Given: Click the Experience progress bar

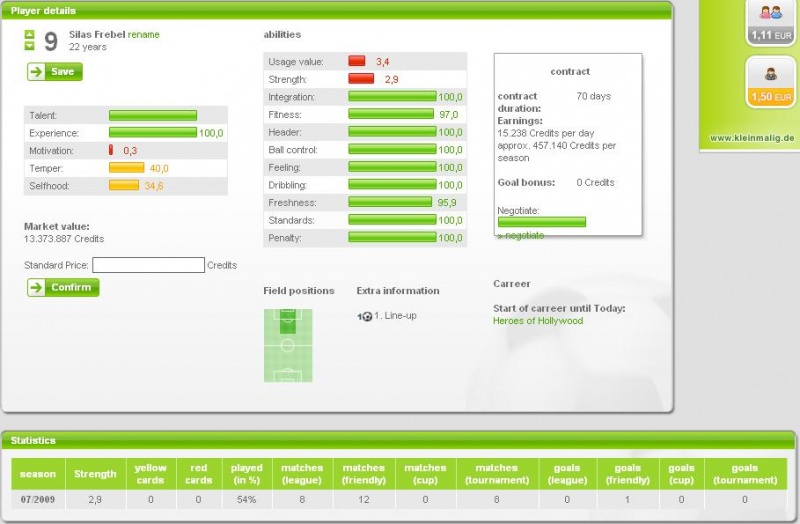Looking at the screenshot, I should point(153,133).
